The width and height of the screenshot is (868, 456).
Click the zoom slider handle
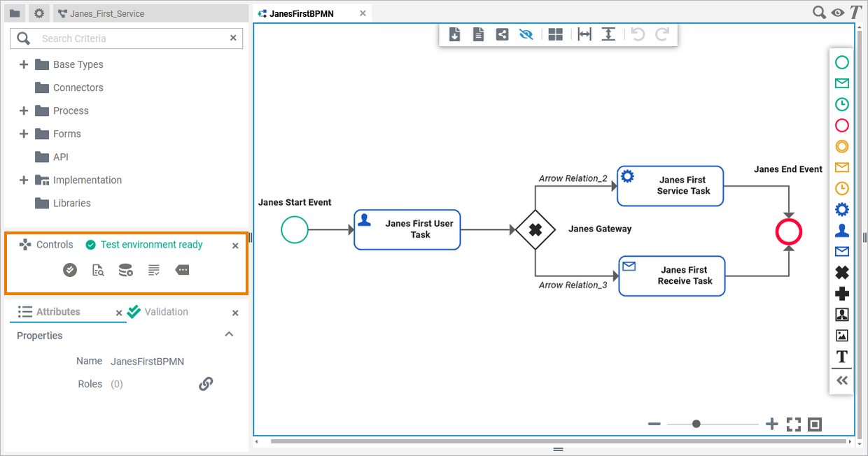(x=696, y=424)
